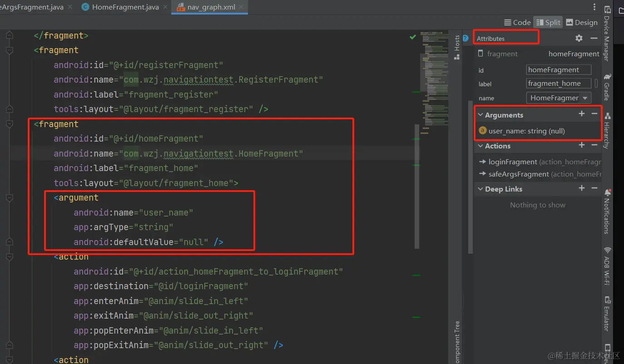Click the app:popExitAnim slide_out_right line
This screenshot has height=364, width=624.
(x=178, y=345)
